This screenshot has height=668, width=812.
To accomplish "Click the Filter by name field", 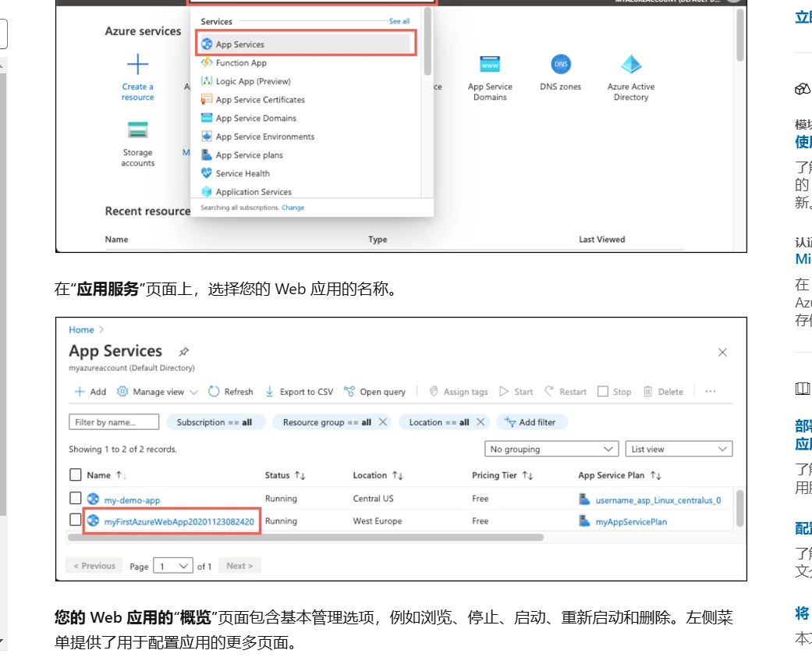I will (114, 422).
